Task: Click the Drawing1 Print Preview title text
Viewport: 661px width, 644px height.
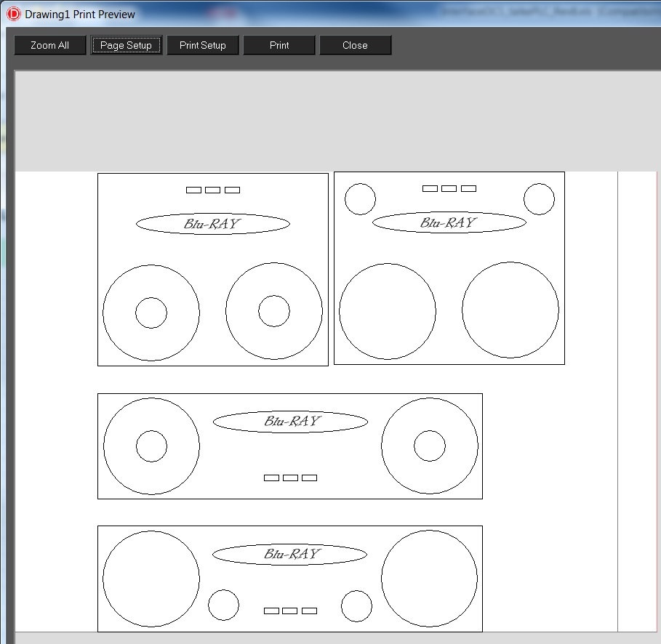Action: (80, 15)
